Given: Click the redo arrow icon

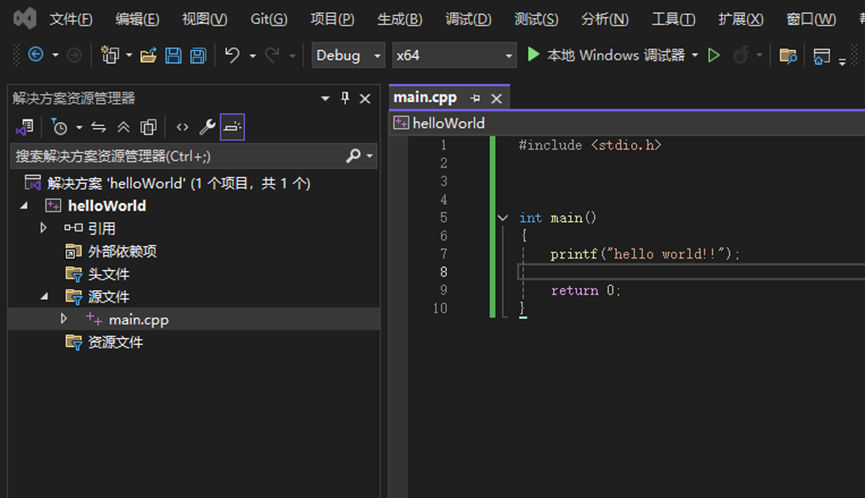Looking at the screenshot, I should tap(273, 55).
